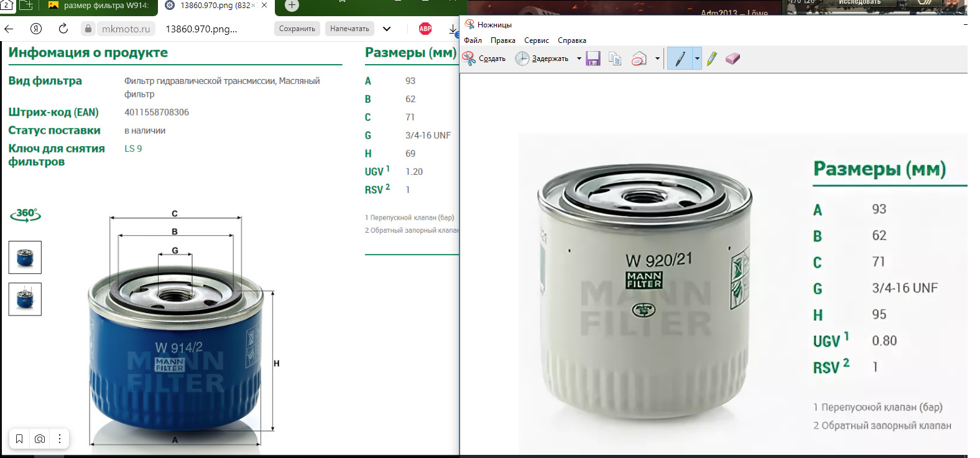This screenshot has height=458, width=980.
Task: Click the 'Инфомация о продукте' heading
Action: click(88, 52)
